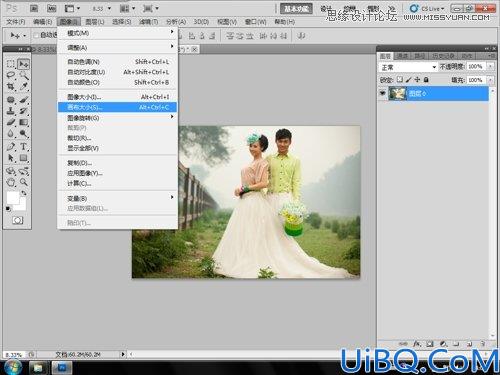The image size is (500, 375).
Task: Open the 模式(M) submenu
Action: pyautogui.click(x=117, y=33)
